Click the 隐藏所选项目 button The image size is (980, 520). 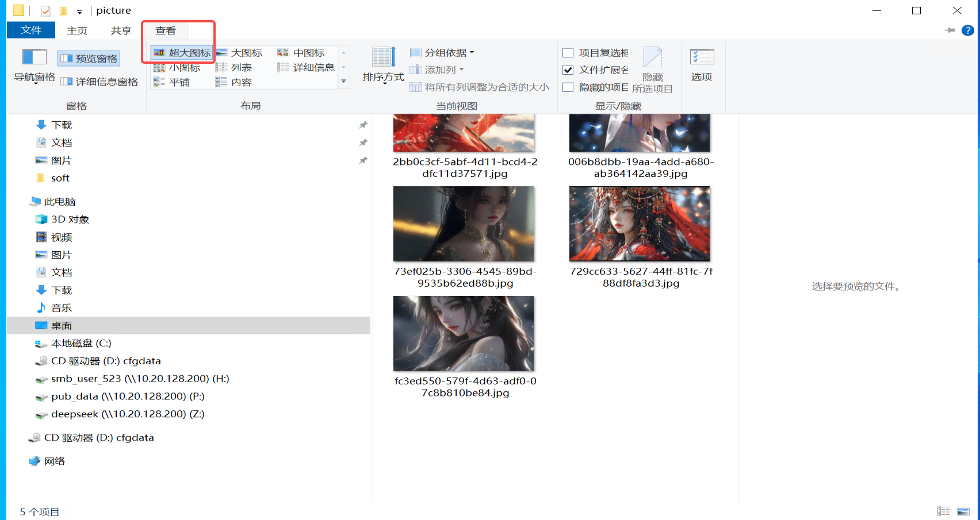[x=652, y=70]
